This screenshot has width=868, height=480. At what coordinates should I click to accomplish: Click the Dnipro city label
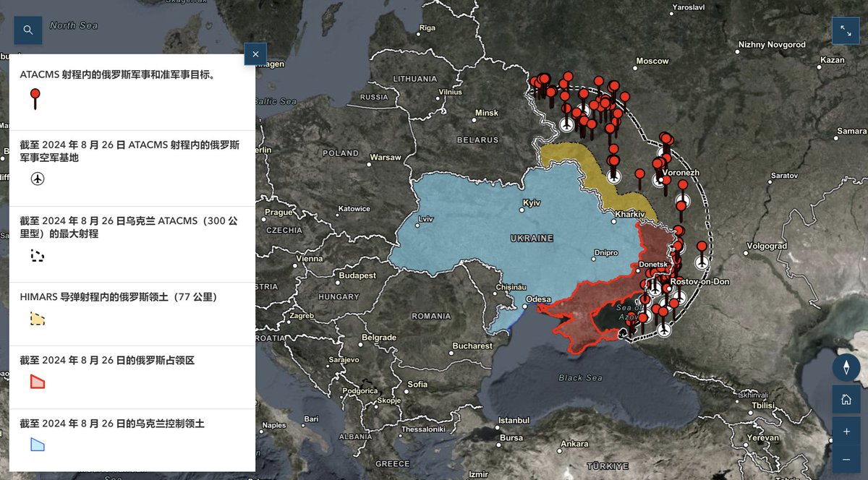(605, 253)
